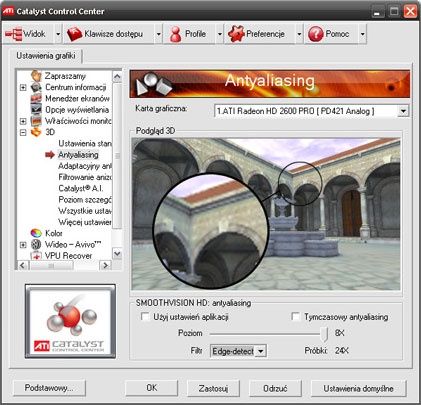Click the ATI Catalyst logo image
Screen dimensions: 421x405
point(70,321)
